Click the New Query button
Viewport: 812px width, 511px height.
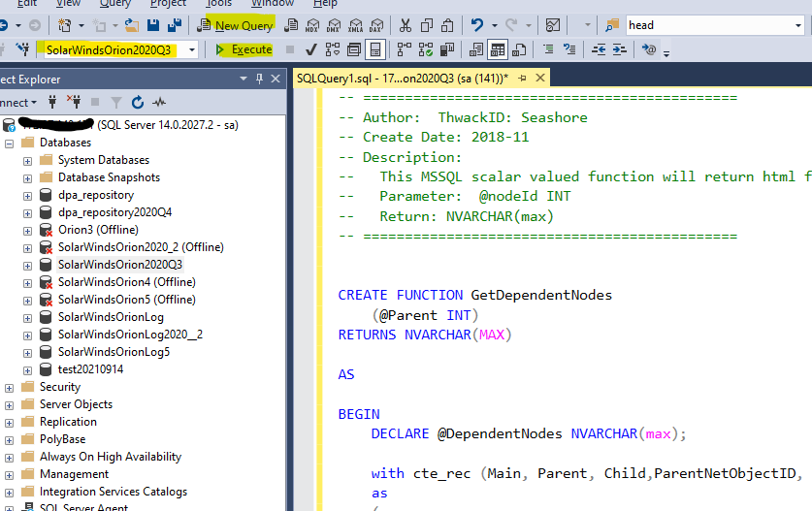point(236,25)
